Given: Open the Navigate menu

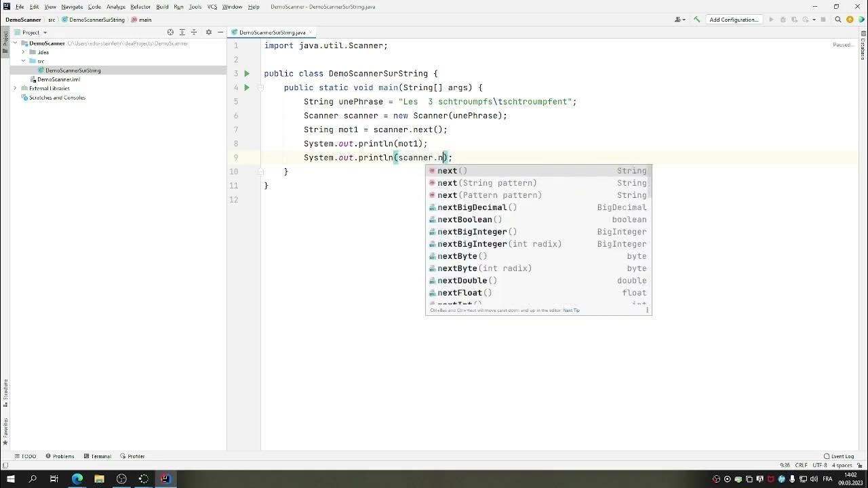Looking at the screenshot, I should coord(72,7).
